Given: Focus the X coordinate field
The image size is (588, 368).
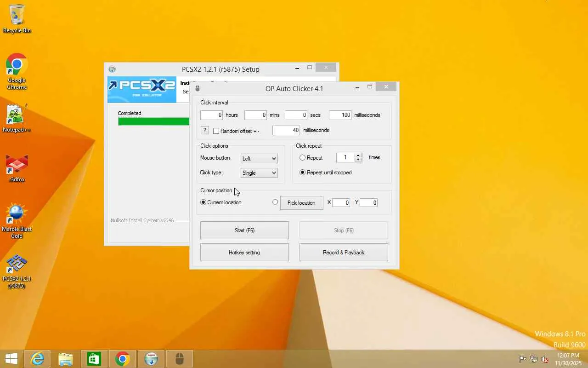Looking at the screenshot, I should click(341, 203).
